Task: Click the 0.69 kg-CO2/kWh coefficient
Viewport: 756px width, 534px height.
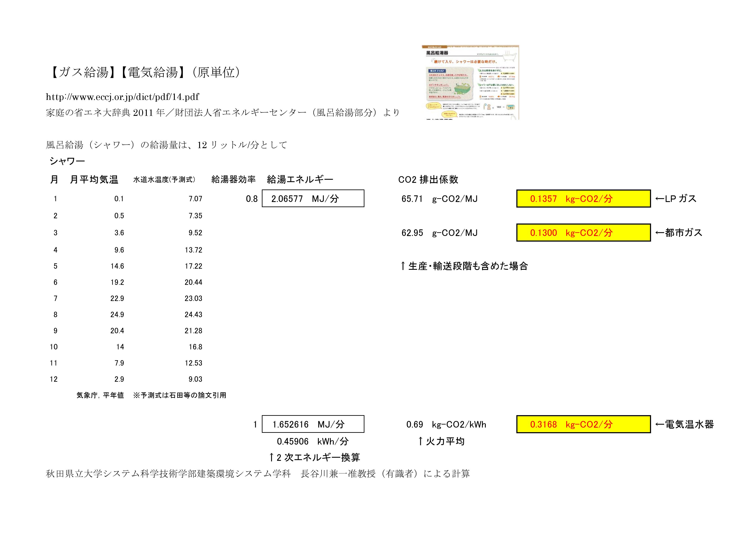Action: click(x=446, y=424)
